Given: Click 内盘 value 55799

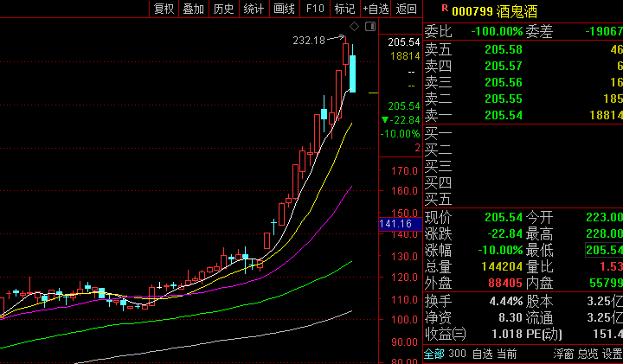Looking at the screenshot, I should 604,283.
